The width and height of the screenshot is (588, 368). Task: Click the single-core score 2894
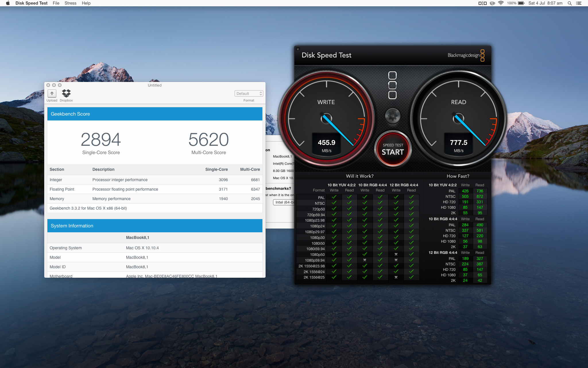[x=101, y=140]
